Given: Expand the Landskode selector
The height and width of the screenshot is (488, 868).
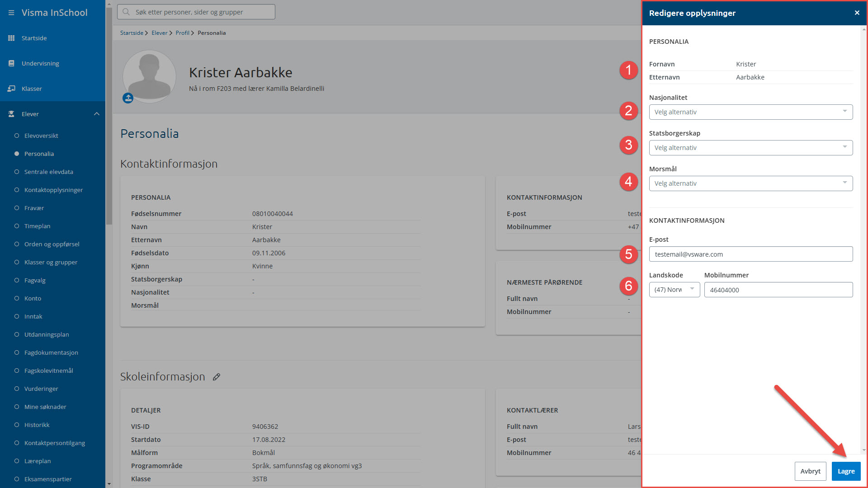Looking at the screenshot, I should [x=674, y=290].
